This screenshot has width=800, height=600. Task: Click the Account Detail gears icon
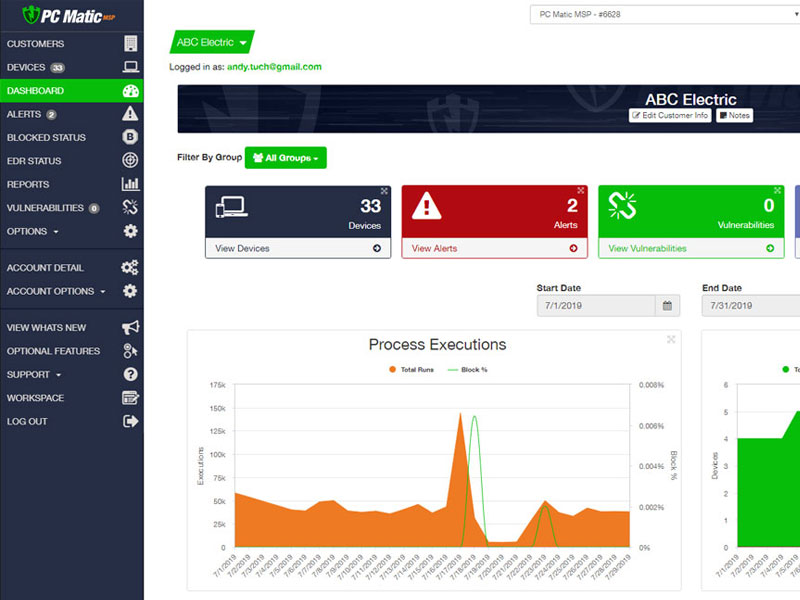tap(130, 267)
